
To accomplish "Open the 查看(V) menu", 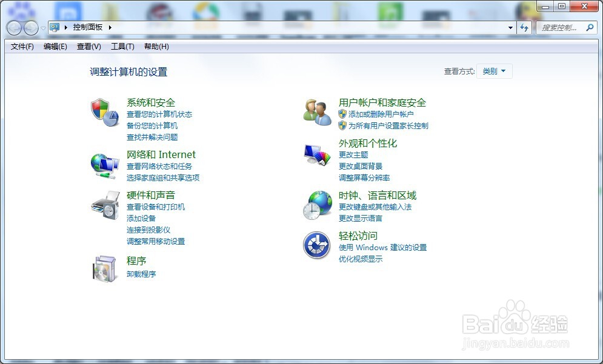I will click(x=88, y=47).
